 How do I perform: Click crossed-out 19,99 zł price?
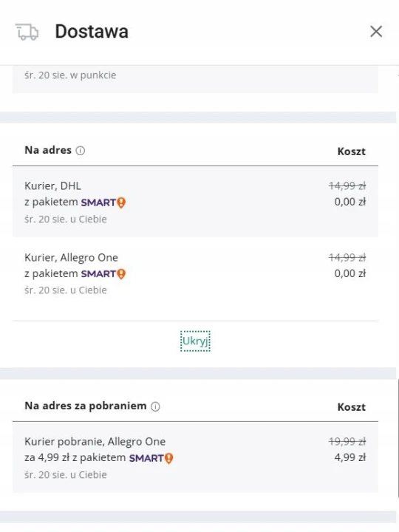[x=347, y=441]
